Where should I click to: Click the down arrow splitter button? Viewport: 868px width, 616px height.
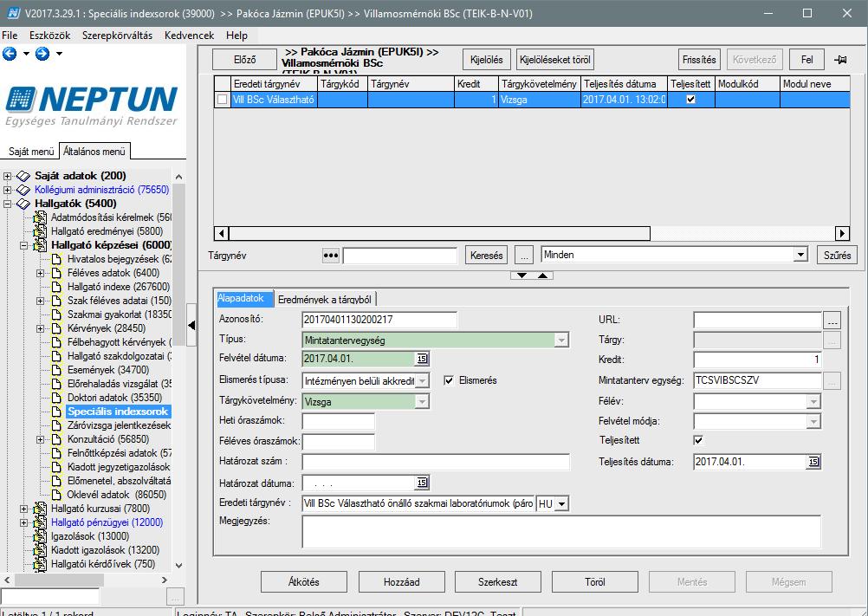[x=521, y=275]
